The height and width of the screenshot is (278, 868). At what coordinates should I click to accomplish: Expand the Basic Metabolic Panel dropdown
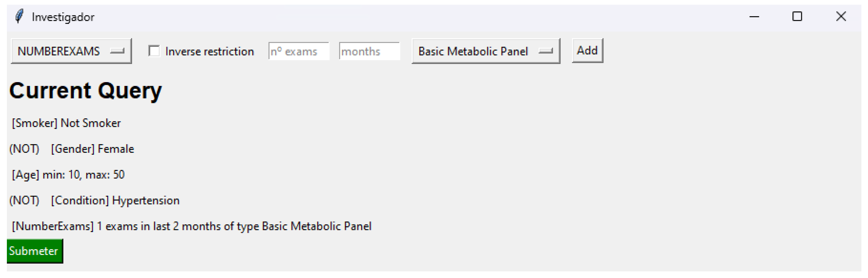click(485, 51)
